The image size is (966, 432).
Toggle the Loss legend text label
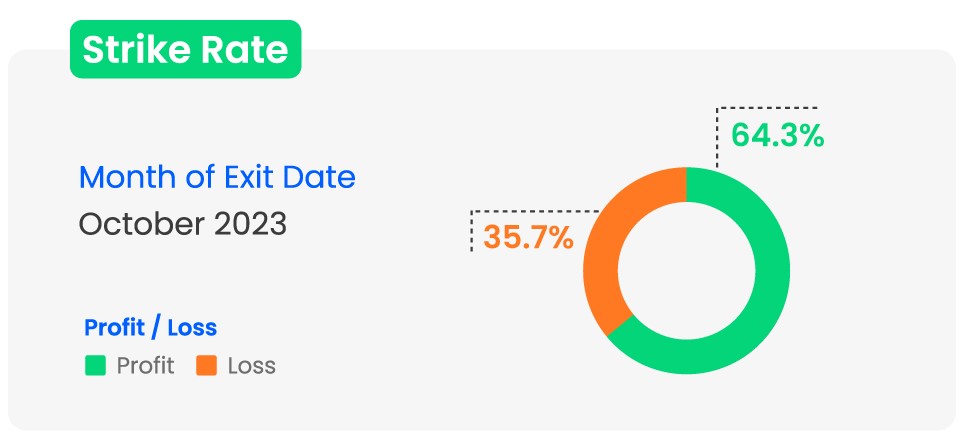coord(251,366)
